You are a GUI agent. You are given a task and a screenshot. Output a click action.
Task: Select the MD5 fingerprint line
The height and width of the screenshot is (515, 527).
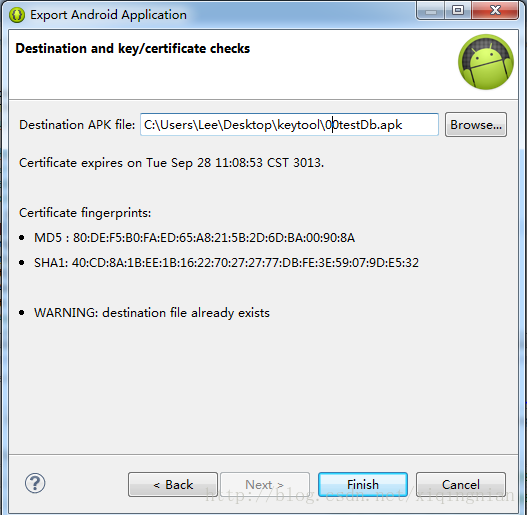coord(194,238)
